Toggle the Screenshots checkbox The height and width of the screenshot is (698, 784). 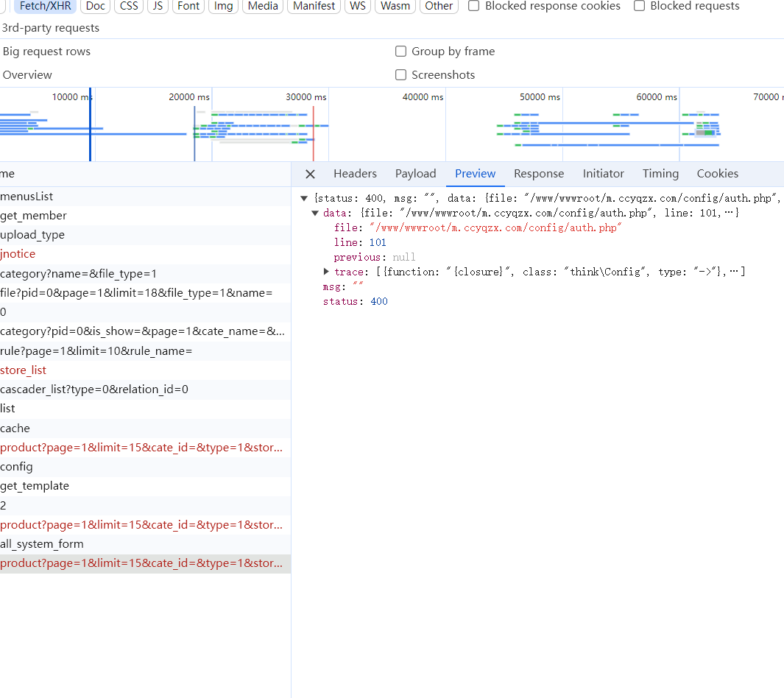tap(401, 75)
